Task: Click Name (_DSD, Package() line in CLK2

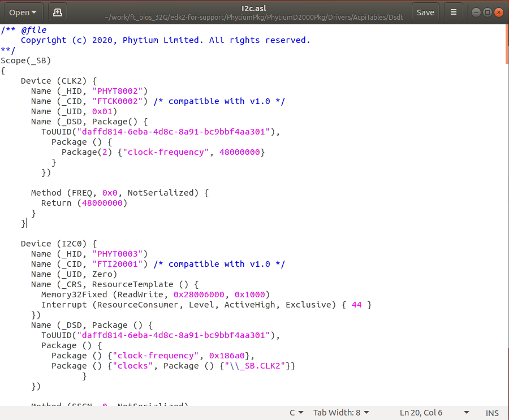Action: tap(89, 122)
